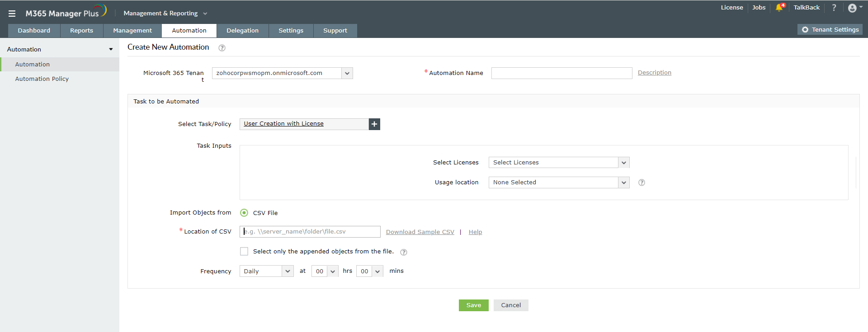
Task: Add a task with the plus icon
Action: (374, 124)
